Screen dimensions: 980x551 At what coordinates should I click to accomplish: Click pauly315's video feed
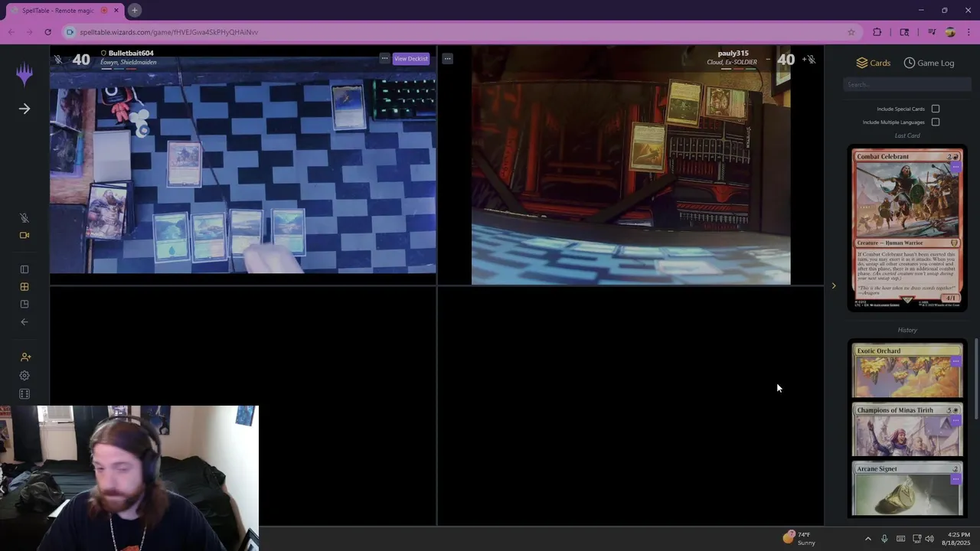coord(631,165)
